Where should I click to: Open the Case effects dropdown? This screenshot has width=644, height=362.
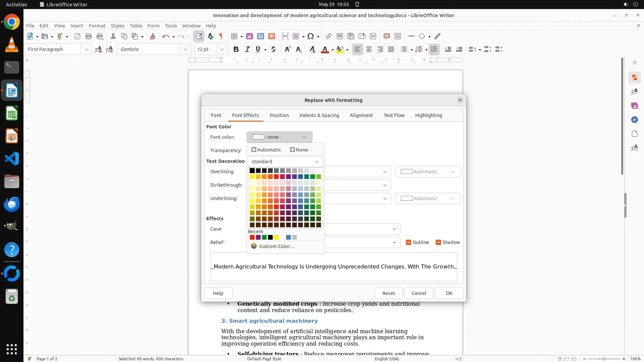point(394,229)
